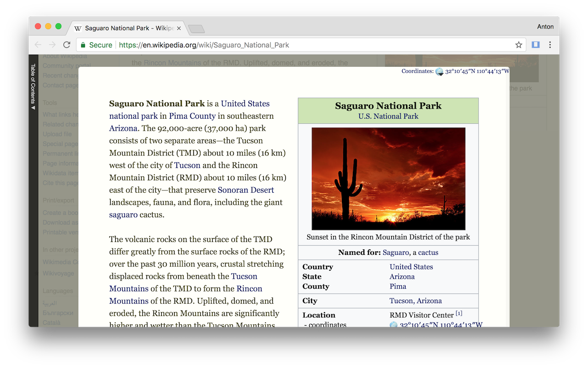This screenshot has height=368, width=588.
Task: Bookmark this page with star icon
Action: (x=519, y=45)
